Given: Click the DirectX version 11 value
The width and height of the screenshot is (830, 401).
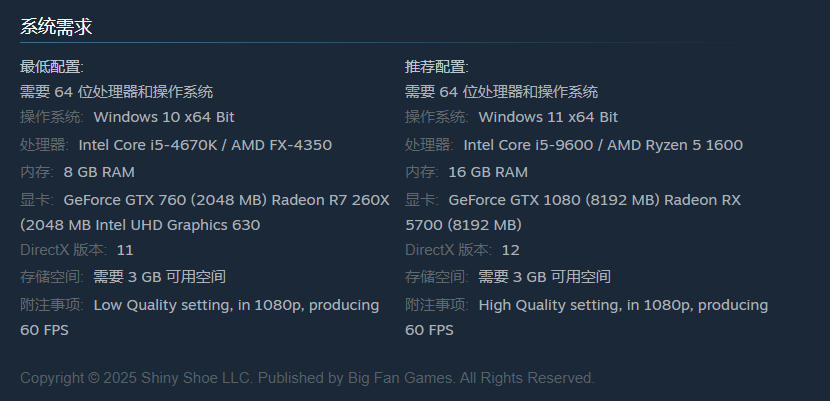Looking at the screenshot, I should pyautogui.click(x=125, y=250).
